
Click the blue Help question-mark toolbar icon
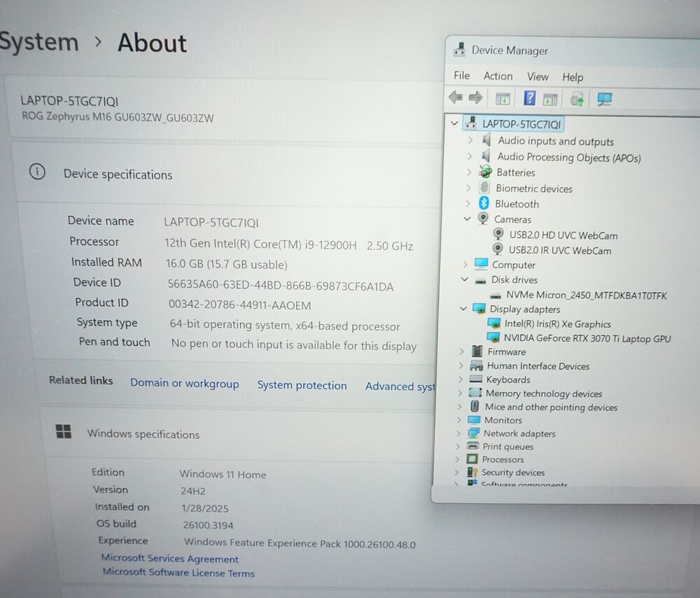(529, 98)
